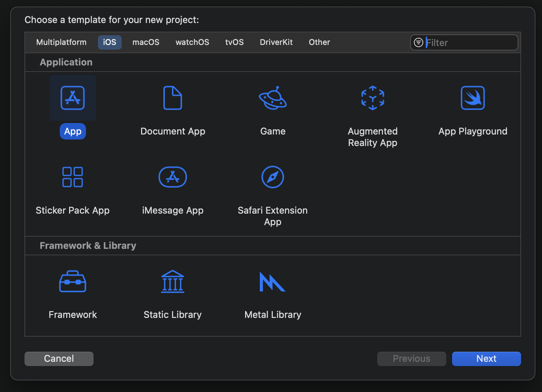The width and height of the screenshot is (542, 392).
Task: Switch to the DriverKit tab
Action: coord(276,42)
